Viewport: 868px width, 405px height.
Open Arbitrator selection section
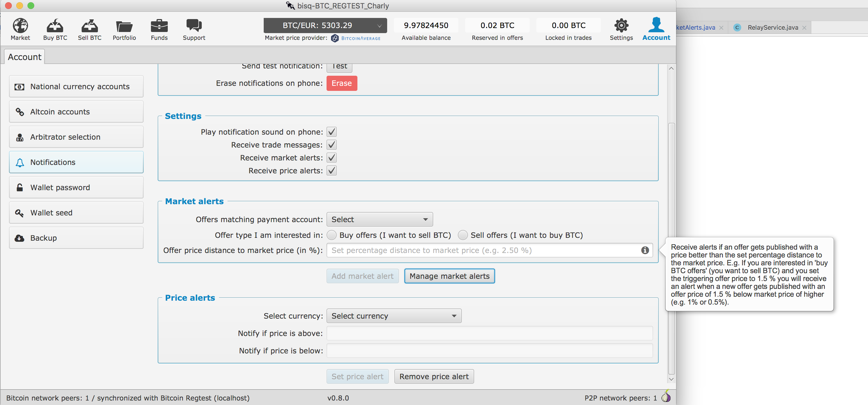[x=76, y=137]
